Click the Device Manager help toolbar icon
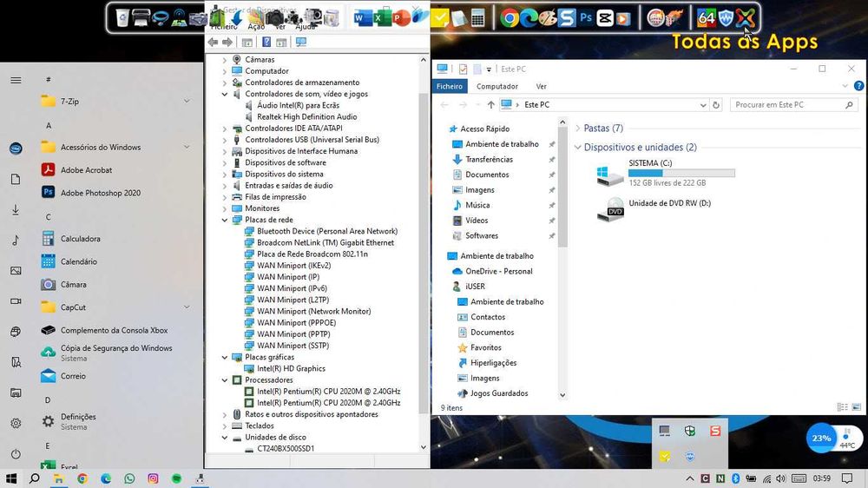This screenshot has width=868, height=488. point(266,42)
